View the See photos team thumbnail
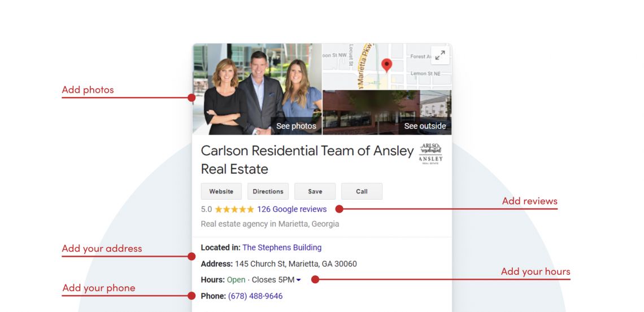The width and height of the screenshot is (644, 312). point(257,89)
